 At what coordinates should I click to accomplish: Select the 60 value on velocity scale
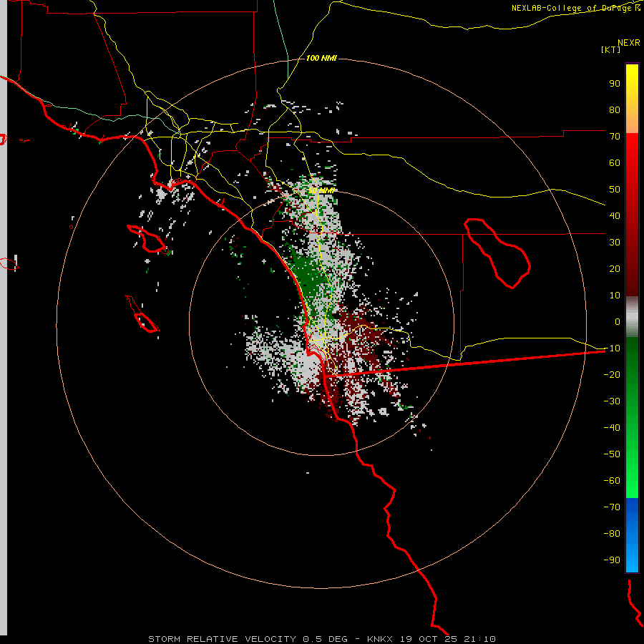pyautogui.click(x=615, y=163)
